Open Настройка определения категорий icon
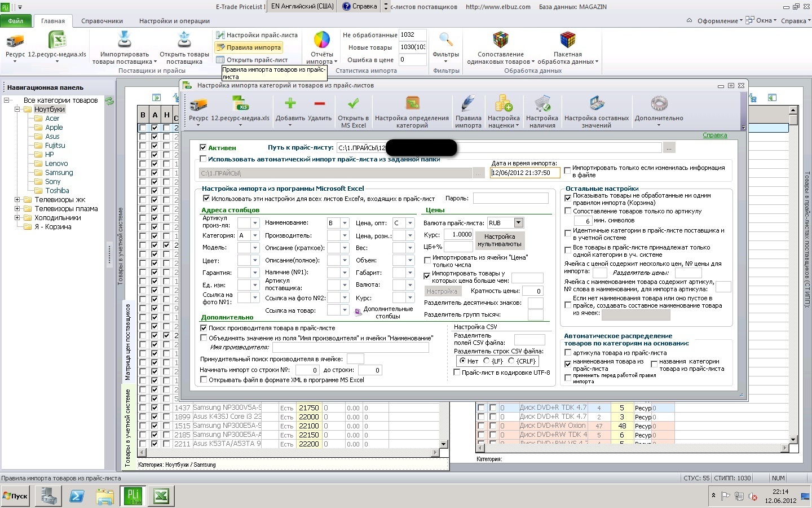 click(x=412, y=104)
